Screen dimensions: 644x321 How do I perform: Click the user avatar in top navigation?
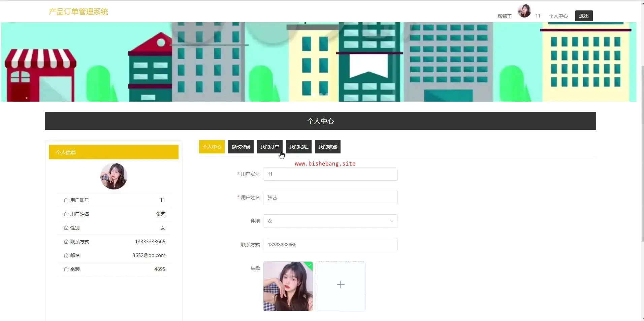coord(524,11)
